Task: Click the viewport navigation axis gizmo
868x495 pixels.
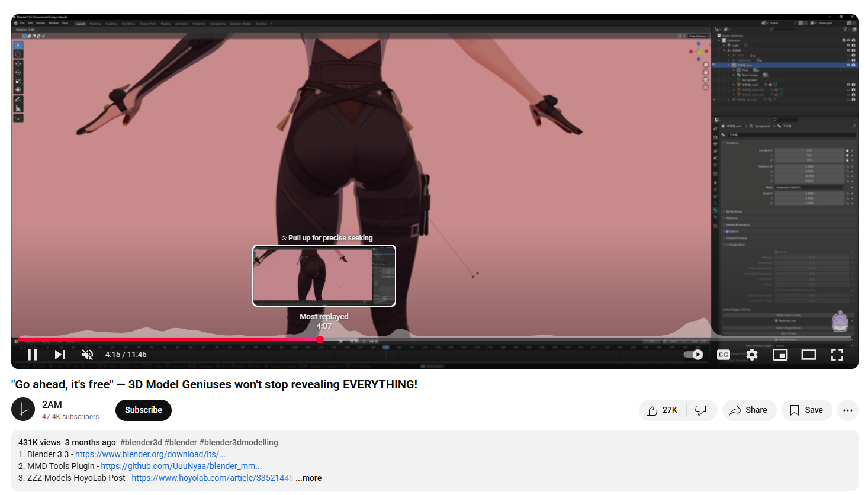Action: click(x=699, y=52)
